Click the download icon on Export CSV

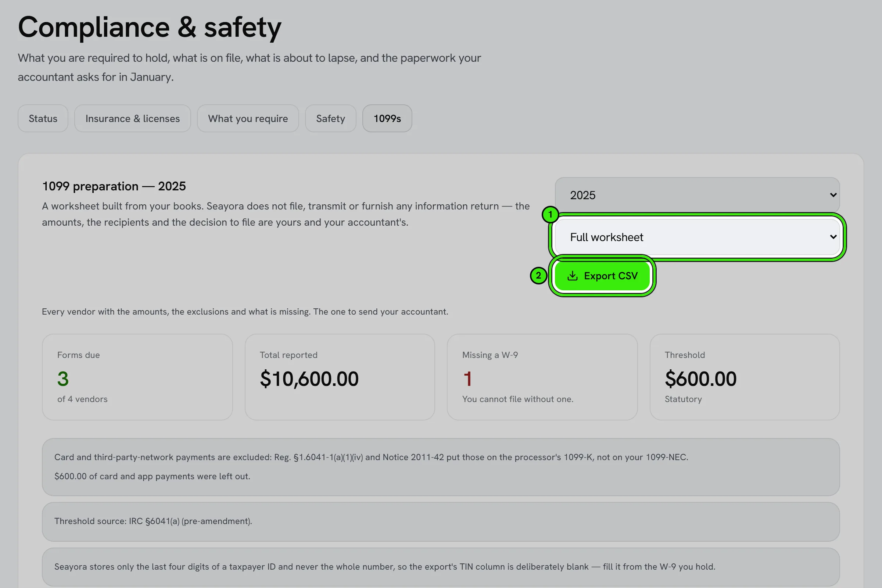(572, 276)
